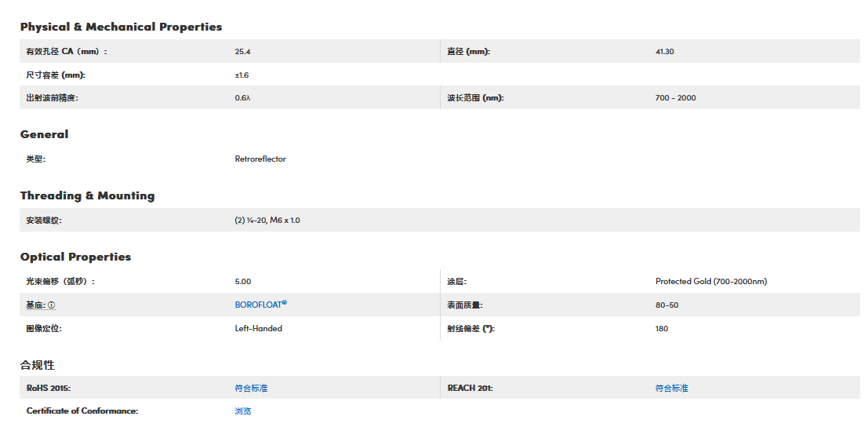Viewport: 868px width, 438px height.
Task: Click the General section heading
Action: (44, 134)
